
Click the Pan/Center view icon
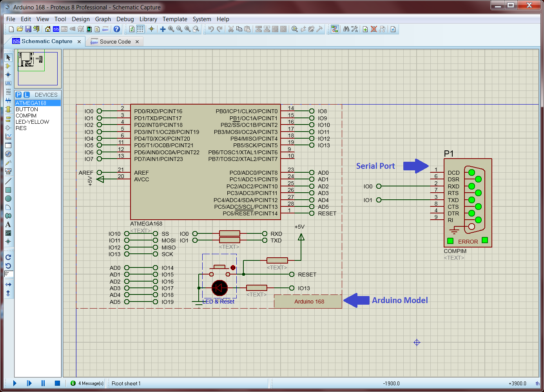tap(163, 29)
